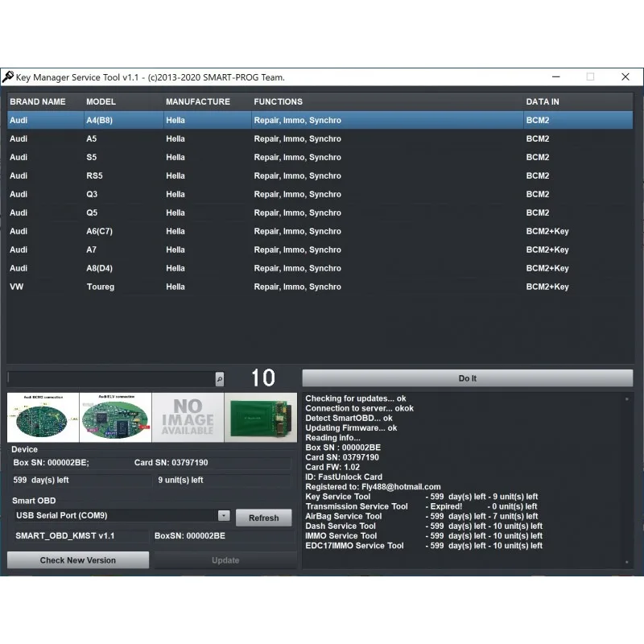Expand the USB Serial Port dropdown arrow

coord(224,516)
